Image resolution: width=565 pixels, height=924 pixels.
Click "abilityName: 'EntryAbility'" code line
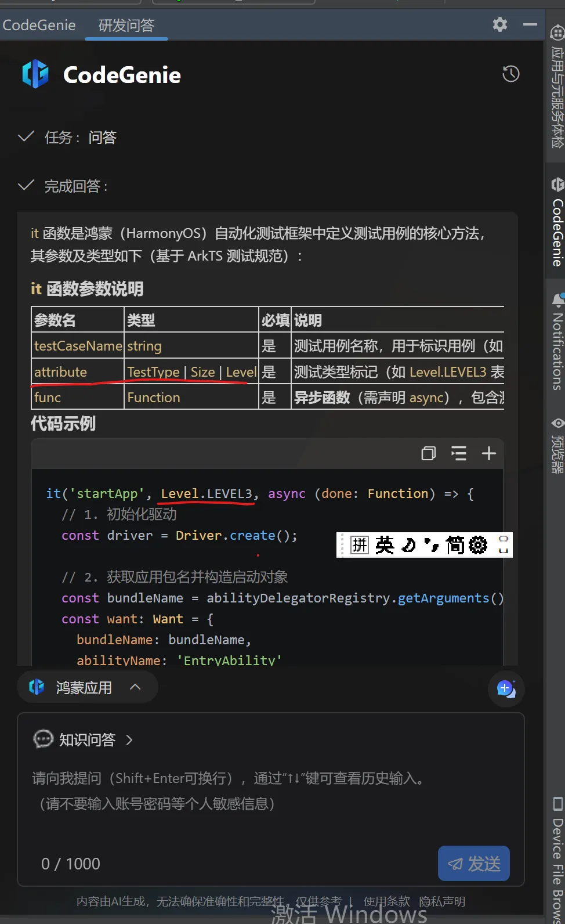coord(179,659)
